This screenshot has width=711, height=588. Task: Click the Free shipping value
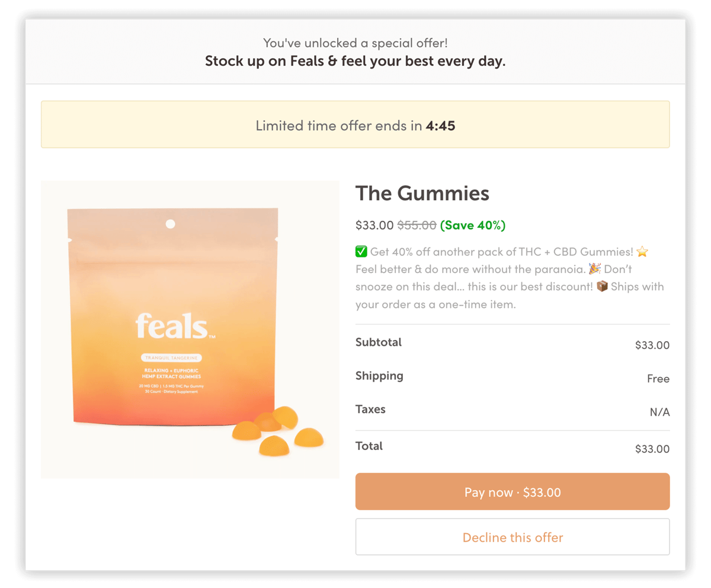click(658, 379)
